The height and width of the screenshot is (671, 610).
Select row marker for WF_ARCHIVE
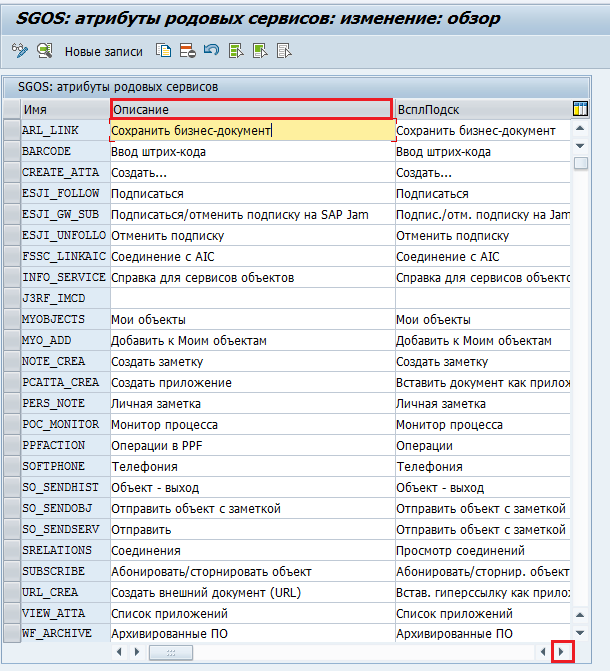point(11,634)
